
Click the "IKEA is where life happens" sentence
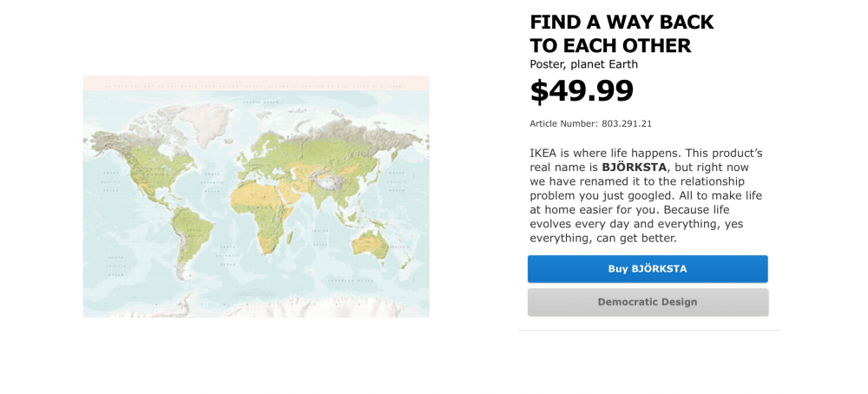point(613,153)
